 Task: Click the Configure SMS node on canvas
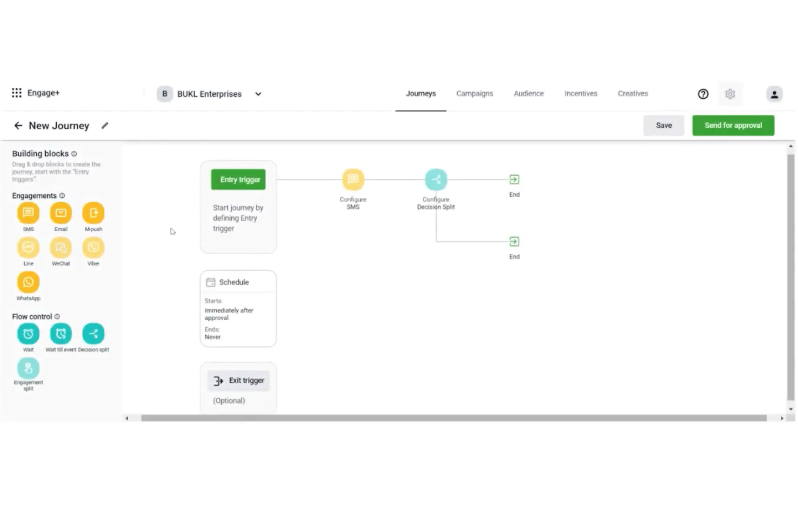pos(353,179)
